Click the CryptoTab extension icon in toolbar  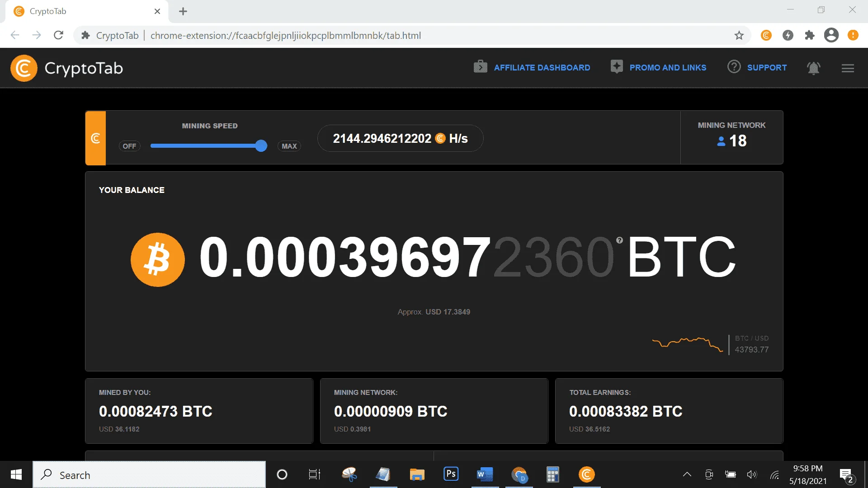[x=766, y=35]
